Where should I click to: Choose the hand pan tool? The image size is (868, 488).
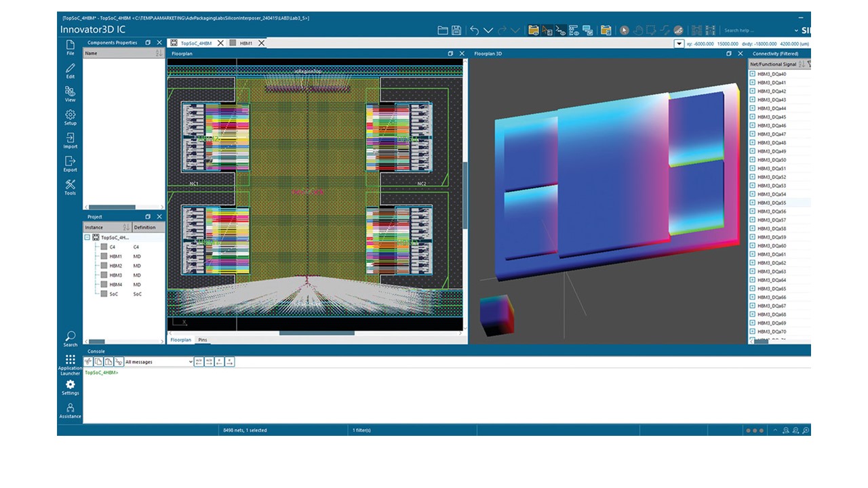(x=638, y=30)
